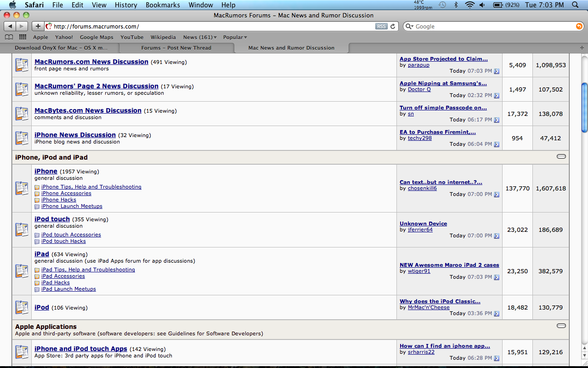This screenshot has height=368, width=588.
Task: Open iPhone and iPod touch Apps forum
Action: (x=81, y=349)
